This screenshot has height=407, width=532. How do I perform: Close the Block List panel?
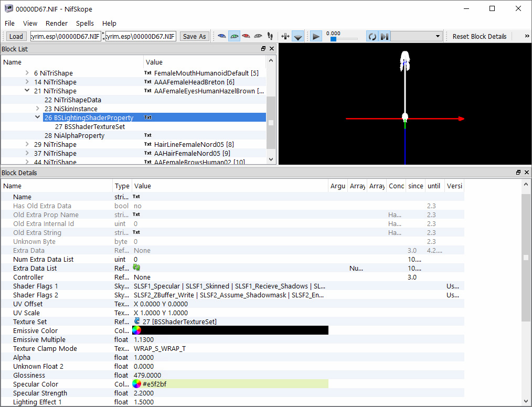tap(272, 49)
